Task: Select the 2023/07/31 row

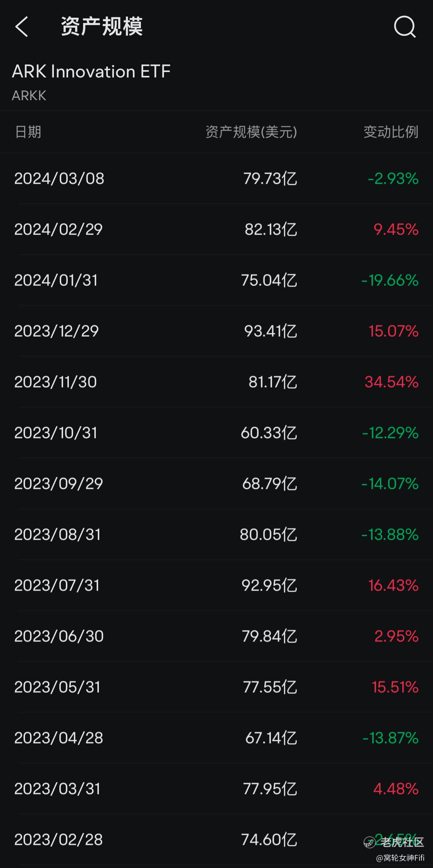Action: 216,585
